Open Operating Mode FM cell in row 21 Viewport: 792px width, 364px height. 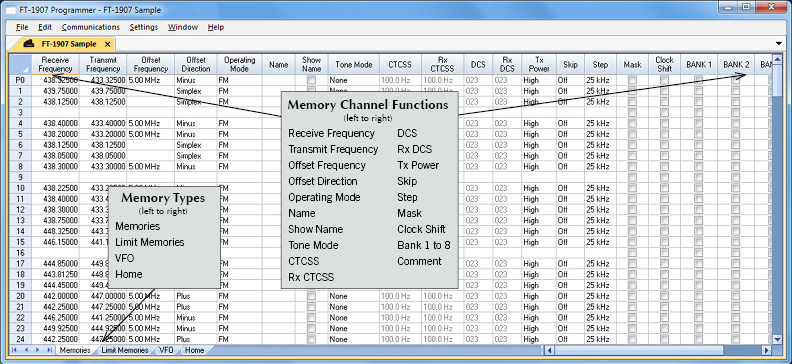[239, 307]
